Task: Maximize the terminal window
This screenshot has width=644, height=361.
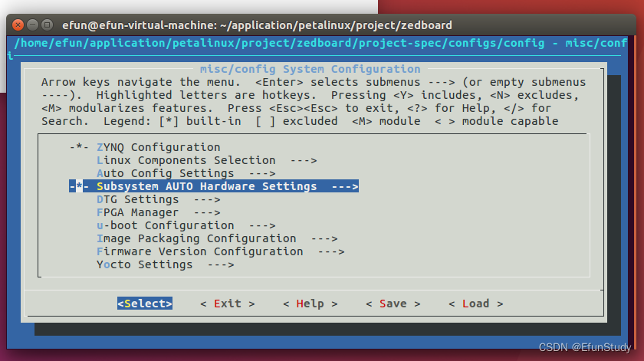Action: click(48, 25)
